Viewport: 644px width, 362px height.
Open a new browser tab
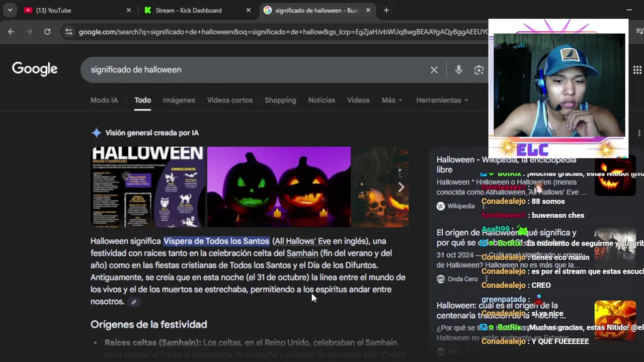click(386, 10)
